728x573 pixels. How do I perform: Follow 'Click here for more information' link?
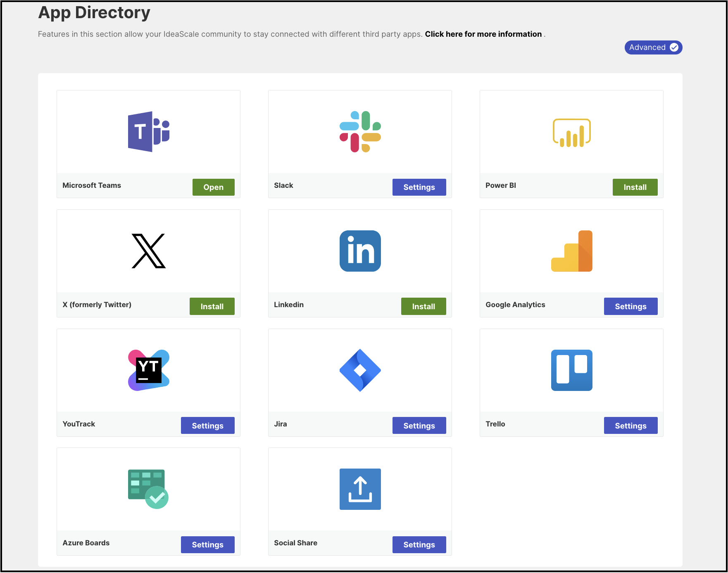[483, 34]
